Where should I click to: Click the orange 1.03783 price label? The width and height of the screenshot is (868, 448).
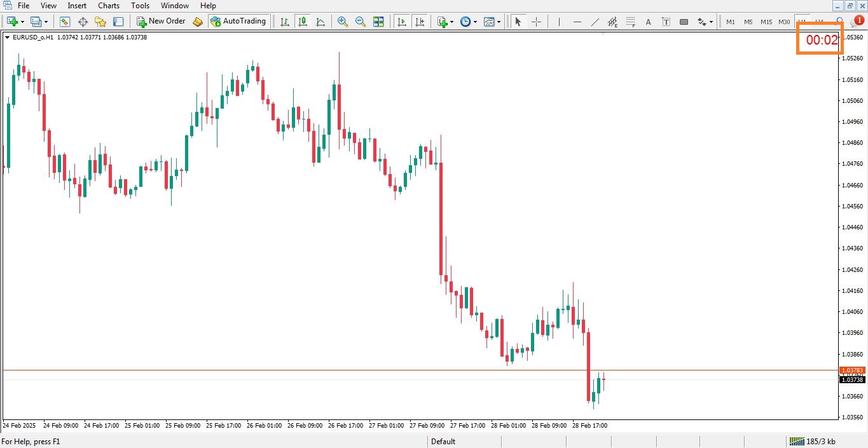pos(852,370)
